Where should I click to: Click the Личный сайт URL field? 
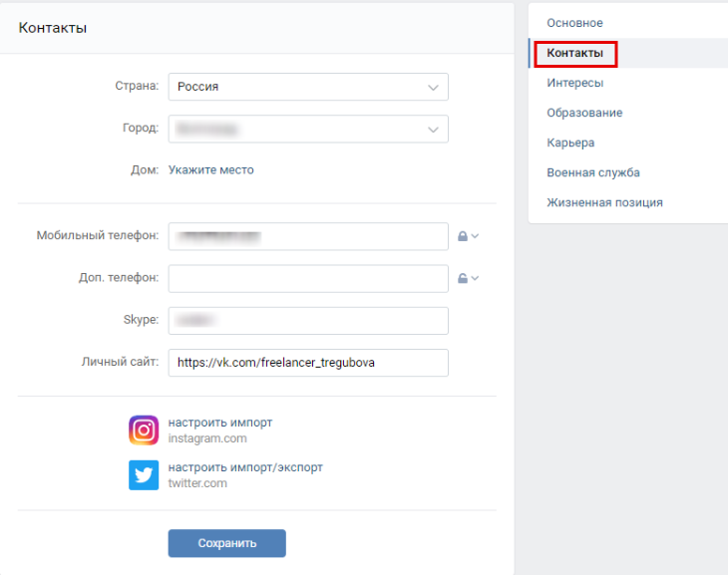tap(308, 363)
